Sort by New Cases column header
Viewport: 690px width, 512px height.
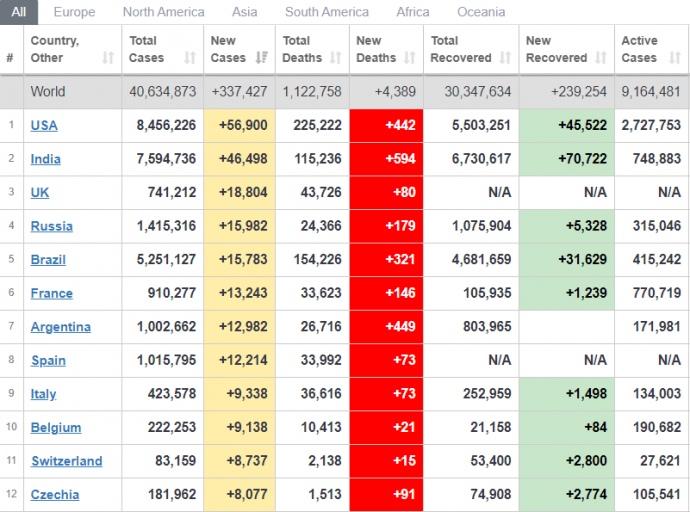(236, 49)
